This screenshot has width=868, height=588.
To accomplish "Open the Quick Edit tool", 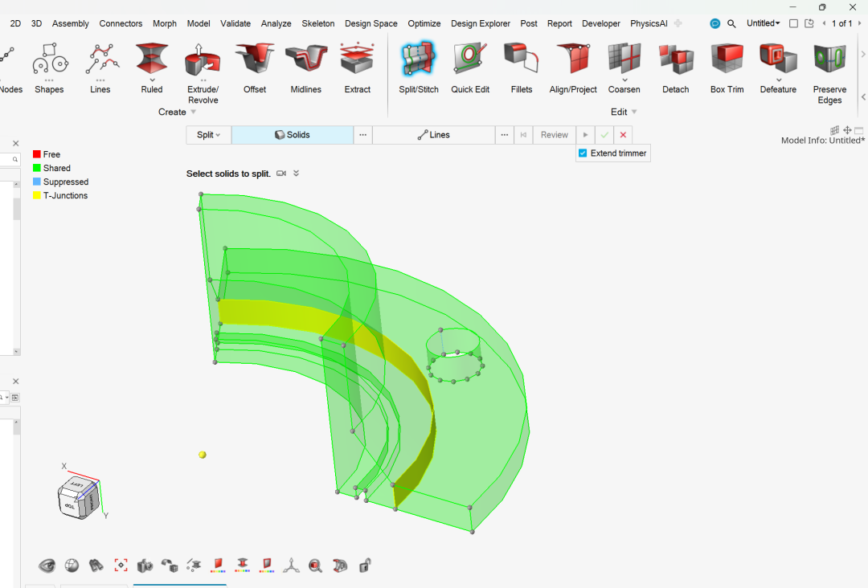I will click(x=470, y=60).
